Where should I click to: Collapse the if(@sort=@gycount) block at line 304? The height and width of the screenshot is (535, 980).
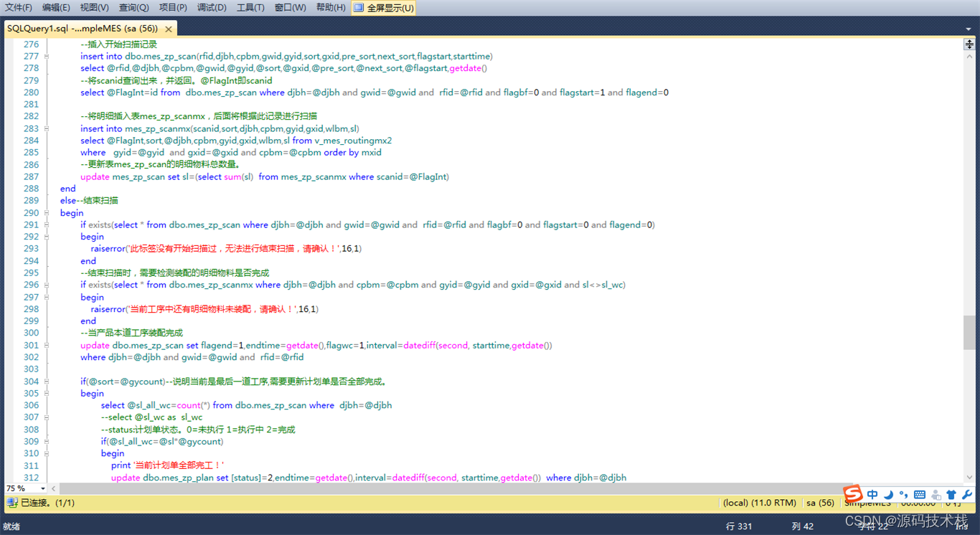(x=47, y=382)
